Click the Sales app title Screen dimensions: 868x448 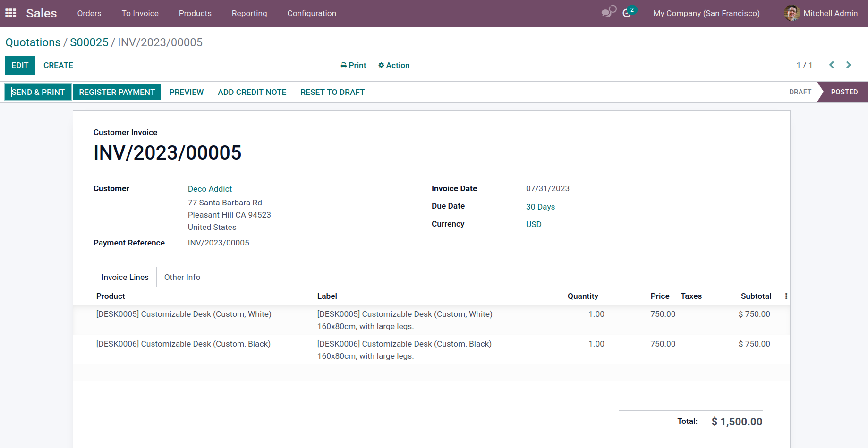point(42,13)
